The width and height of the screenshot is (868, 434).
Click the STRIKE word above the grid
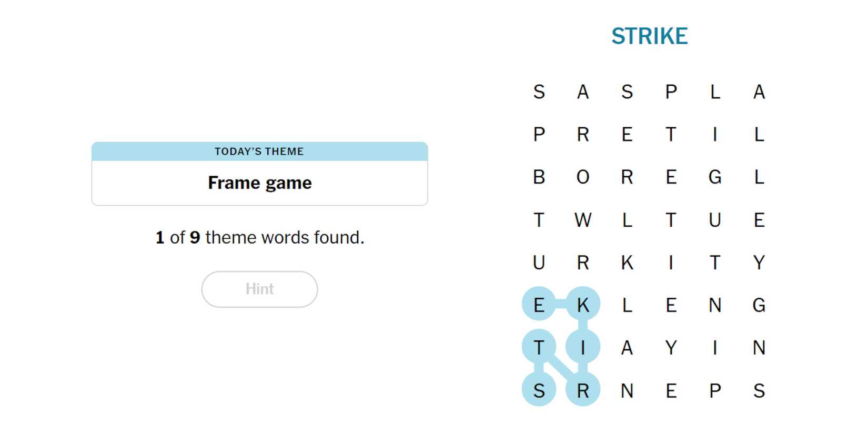click(649, 36)
